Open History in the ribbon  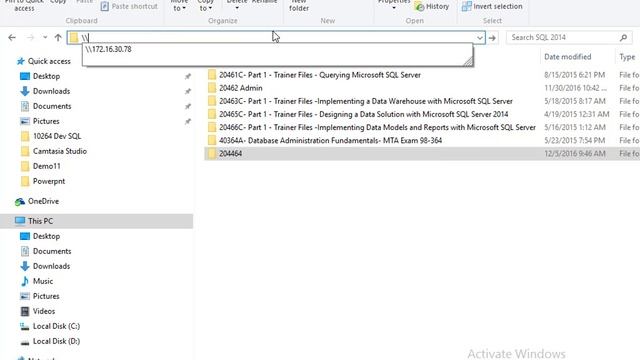(x=432, y=6)
